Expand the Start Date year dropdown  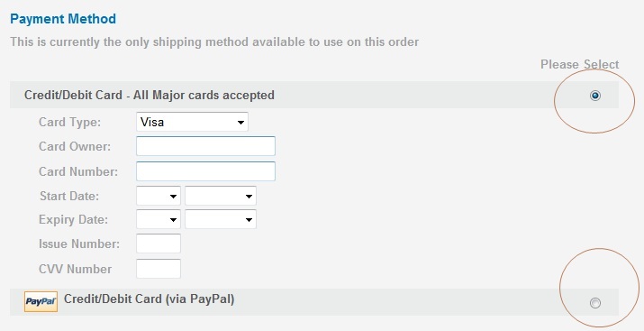tap(221, 196)
